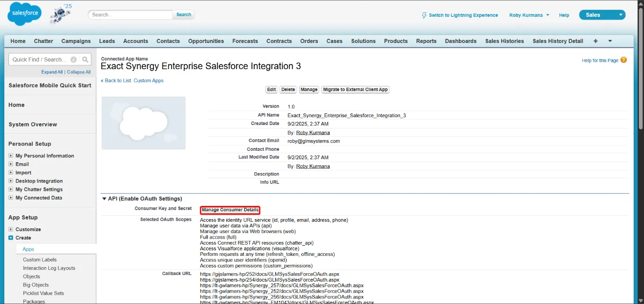Click the Edit button
Viewport: 644px width, 304px height.
tap(272, 89)
